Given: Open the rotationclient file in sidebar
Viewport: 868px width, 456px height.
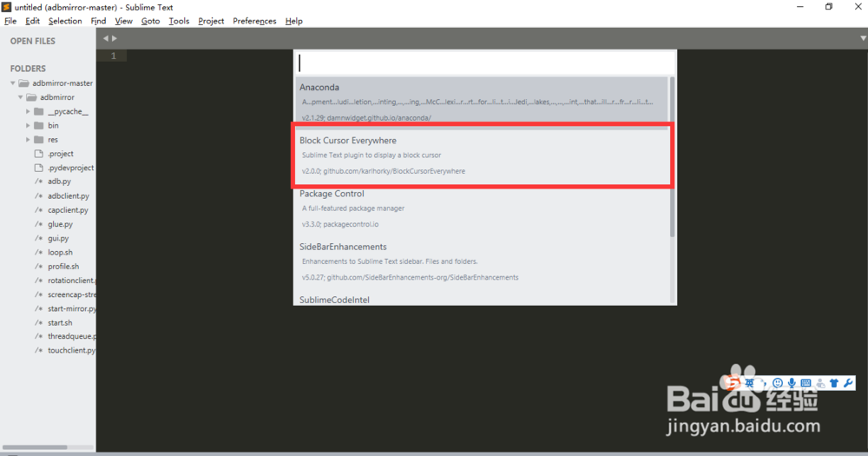Looking at the screenshot, I should click(x=71, y=281).
